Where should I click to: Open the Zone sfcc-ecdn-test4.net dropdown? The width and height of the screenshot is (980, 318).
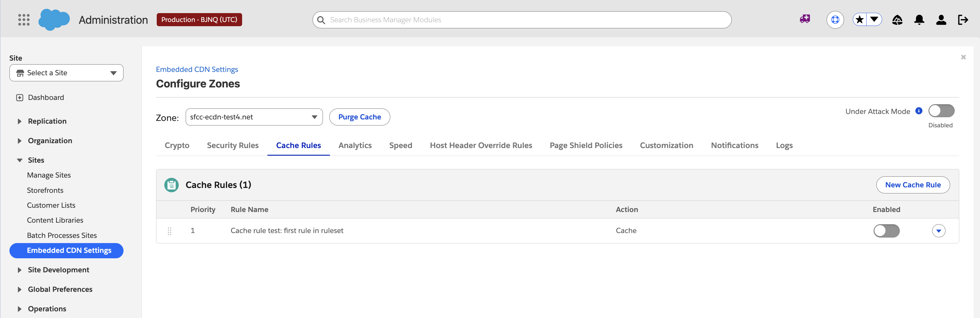254,117
